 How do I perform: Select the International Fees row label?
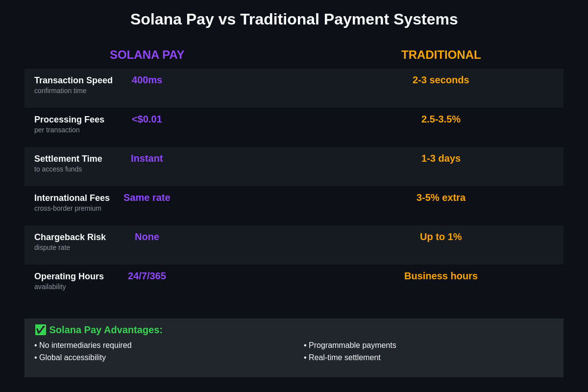(x=72, y=198)
